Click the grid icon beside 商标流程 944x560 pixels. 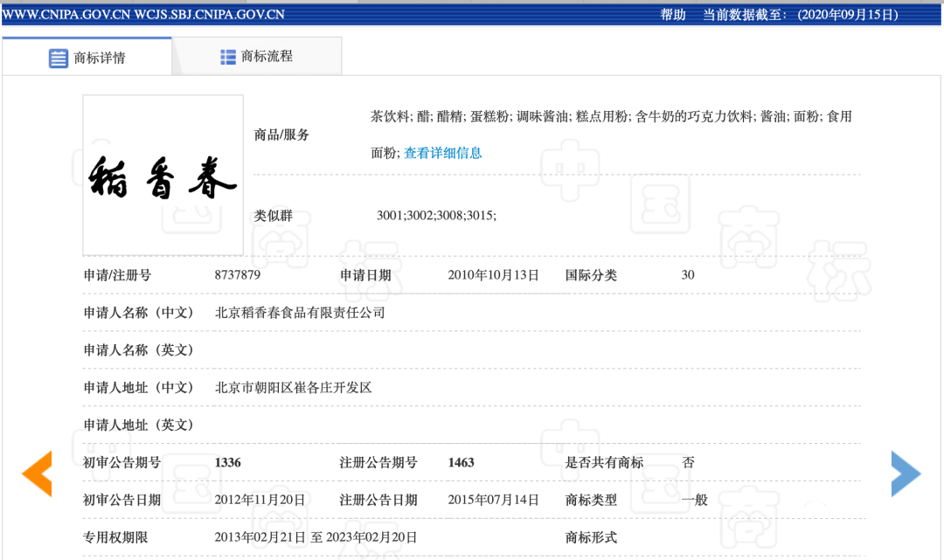pyautogui.click(x=228, y=57)
